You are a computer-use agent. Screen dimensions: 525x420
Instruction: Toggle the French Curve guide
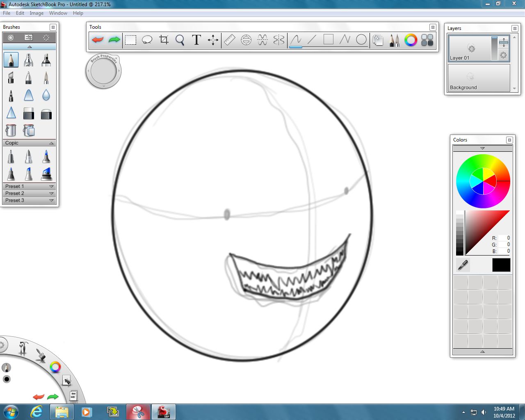click(x=262, y=40)
